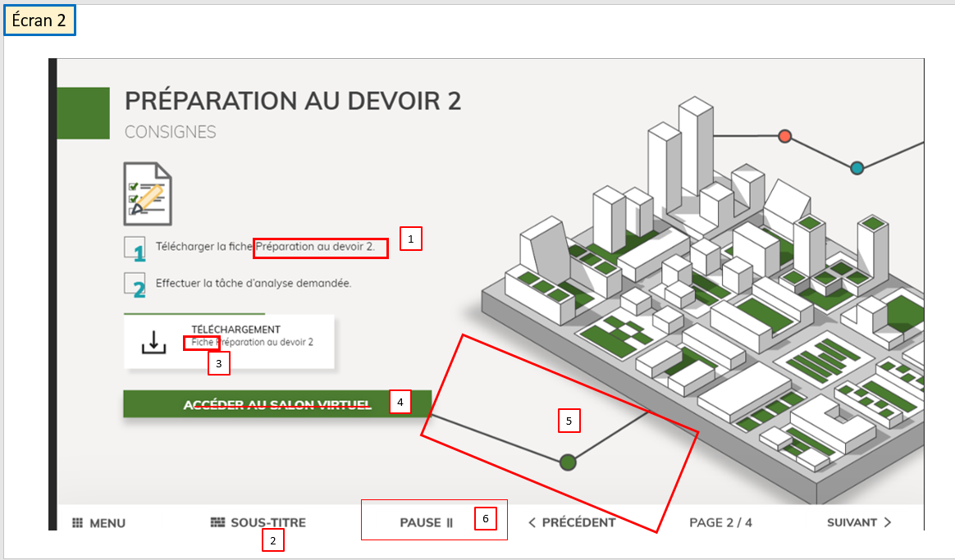Click the green square beside the page title

coord(83,112)
